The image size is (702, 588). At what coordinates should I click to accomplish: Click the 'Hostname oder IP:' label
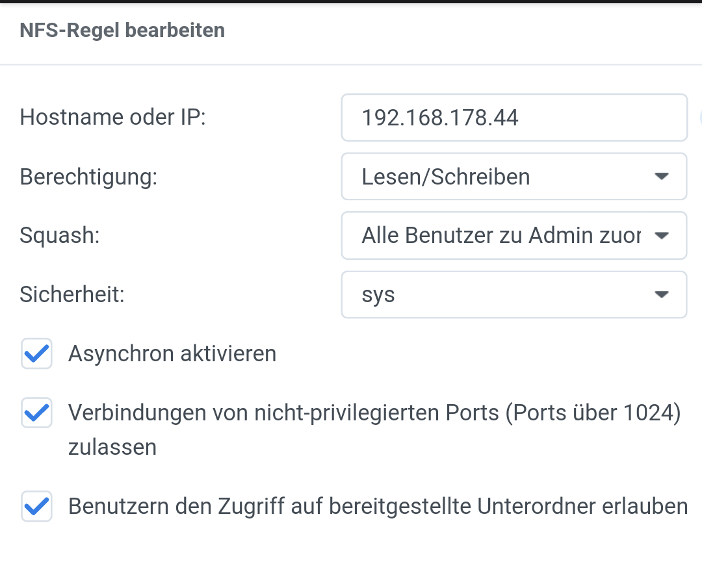pos(113,117)
